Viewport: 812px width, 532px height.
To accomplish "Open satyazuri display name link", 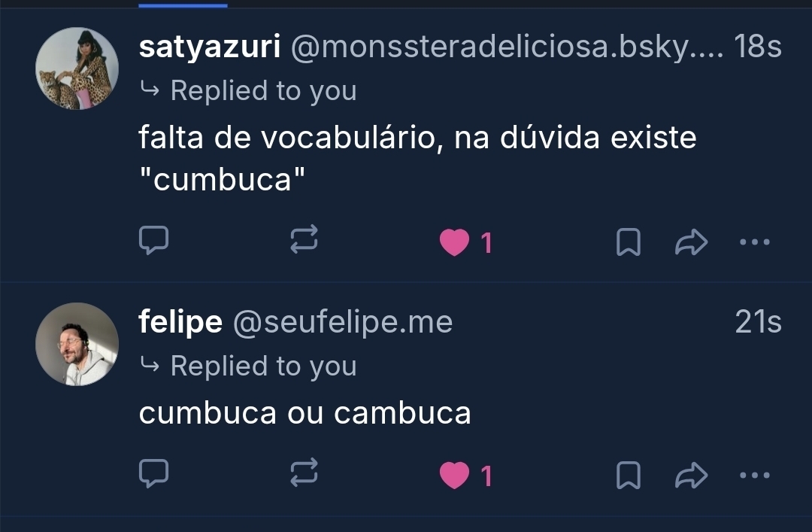I will pyautogui.click(x=210, y=47).
